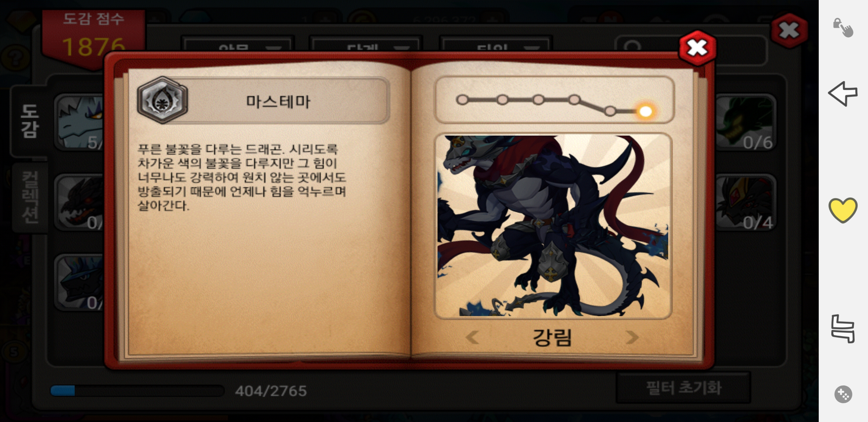
Task: Close the Mastema dragon book popup
Action: tap(697, 48)
